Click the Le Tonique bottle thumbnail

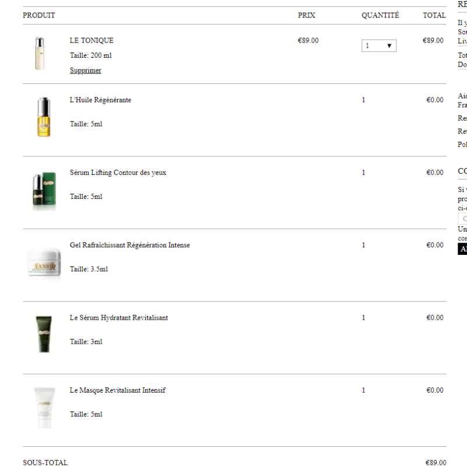tap(40, 54)
